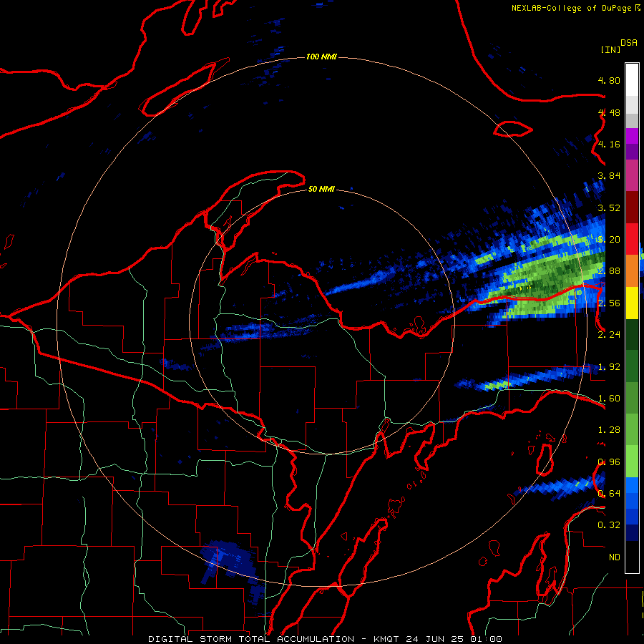
Task: Pick the black ND swatch in legend
Action: coord(632,557)
